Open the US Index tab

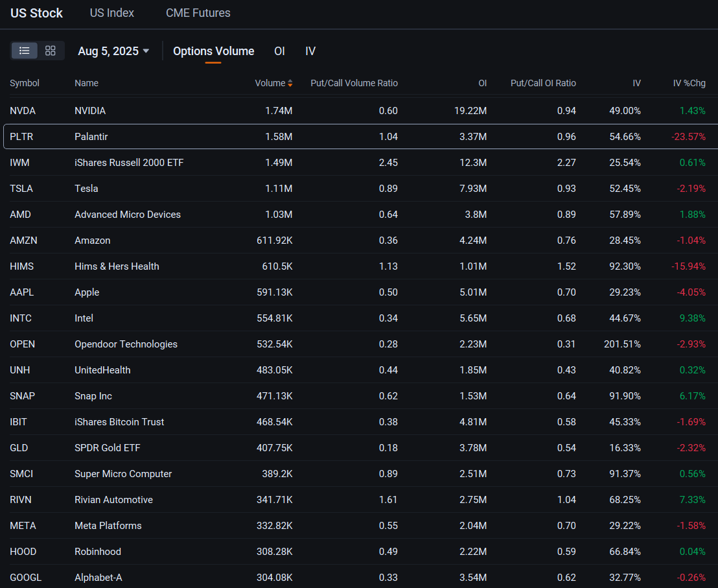click(112, 13)
